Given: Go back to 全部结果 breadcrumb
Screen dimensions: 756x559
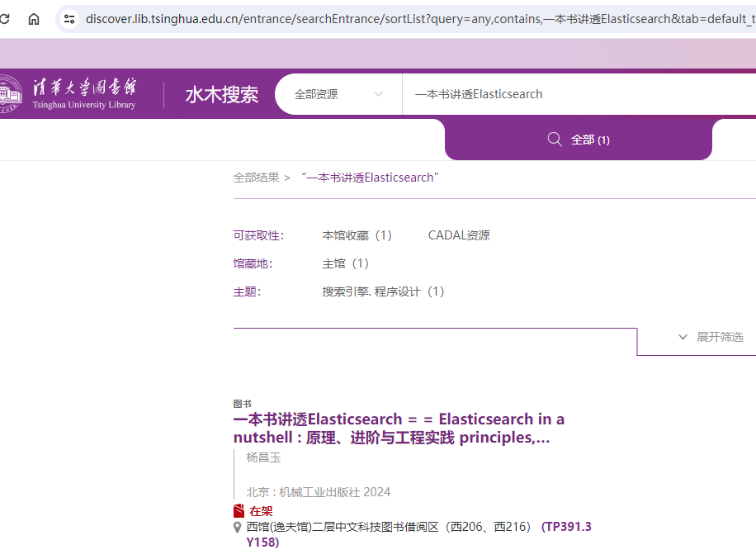Looking at the screenshot, I should (257, 178).
